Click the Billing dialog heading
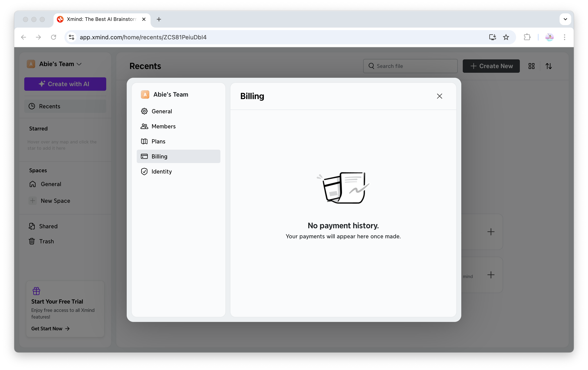This screenshot has height=370, width=588. [252, 96]
